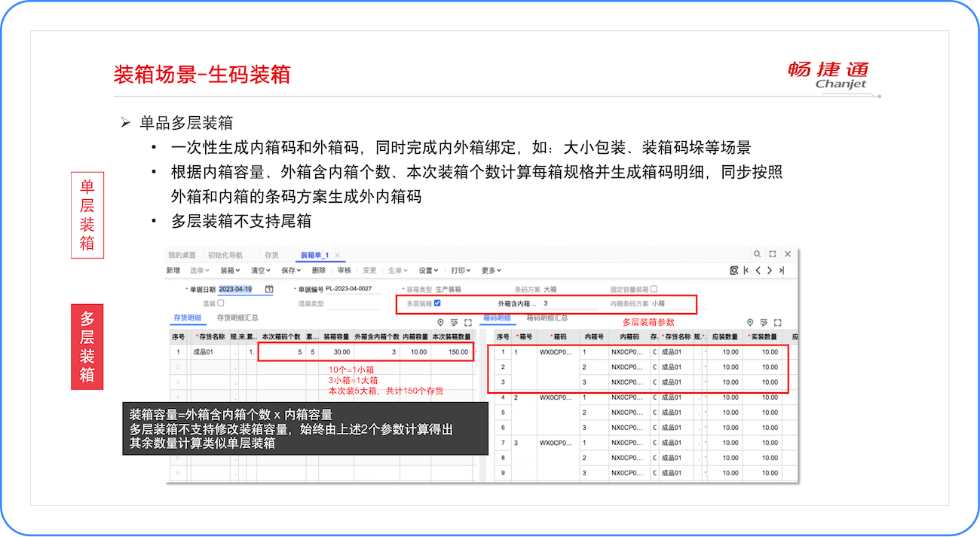Toggle the 混装 checkbox
980x537 pixels.
[221, 303]
